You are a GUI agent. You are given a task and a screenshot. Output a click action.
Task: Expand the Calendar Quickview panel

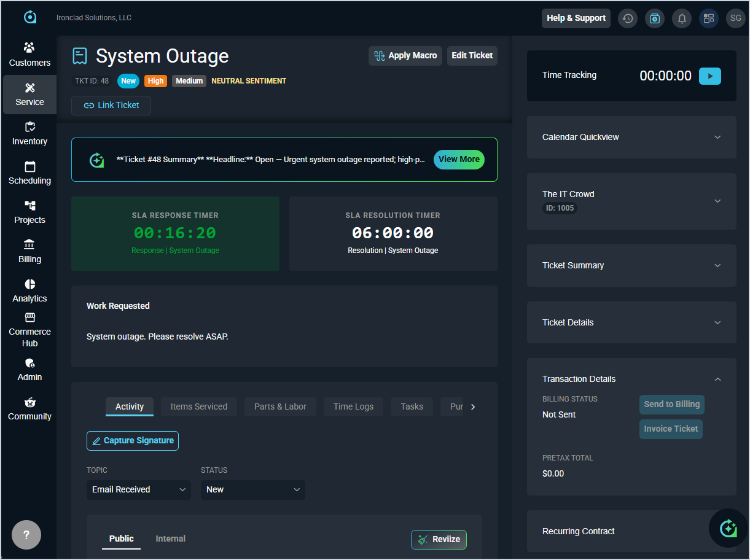(631, 138)
